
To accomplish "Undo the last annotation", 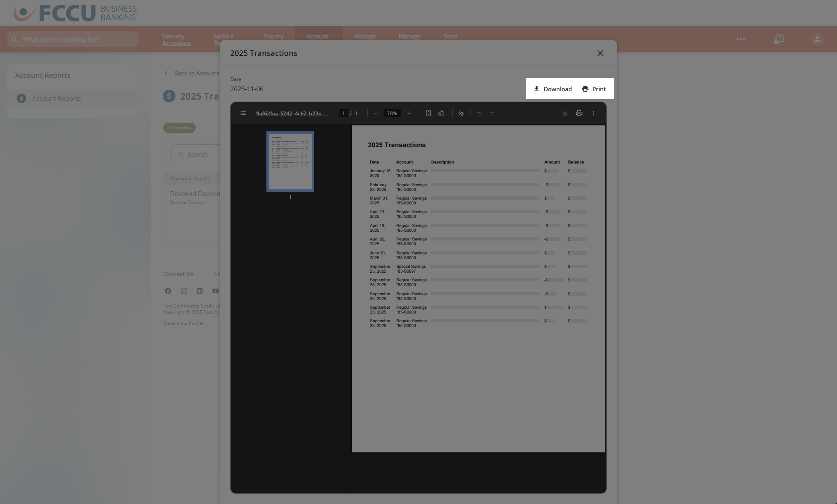I will tap(479, 113).
